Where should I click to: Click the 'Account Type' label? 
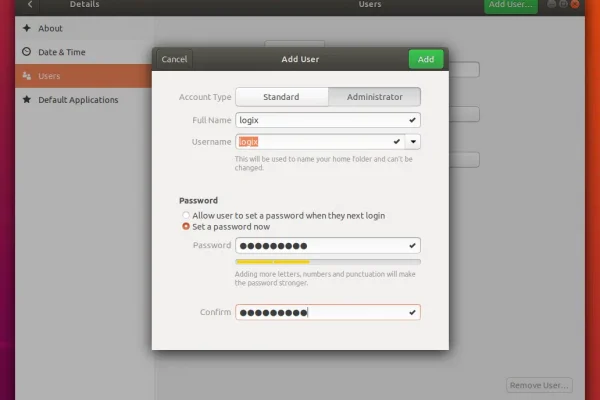[x=205, y=97]
